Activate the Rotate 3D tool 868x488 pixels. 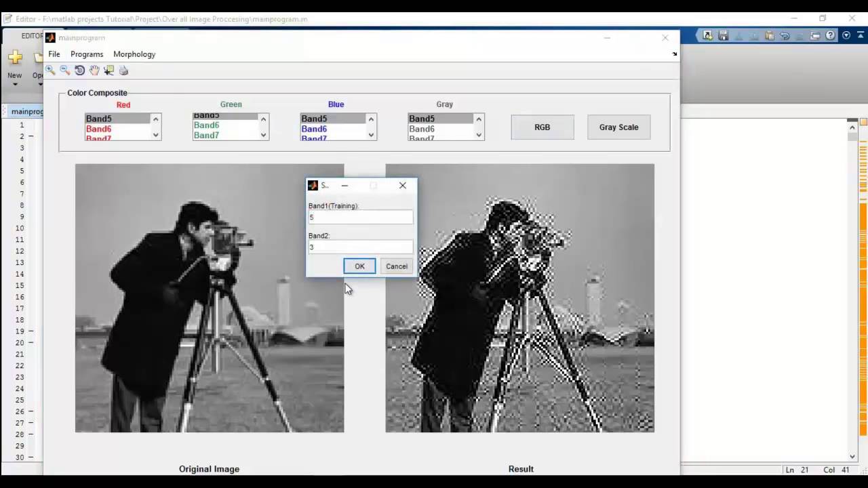(x=79, y=70)
